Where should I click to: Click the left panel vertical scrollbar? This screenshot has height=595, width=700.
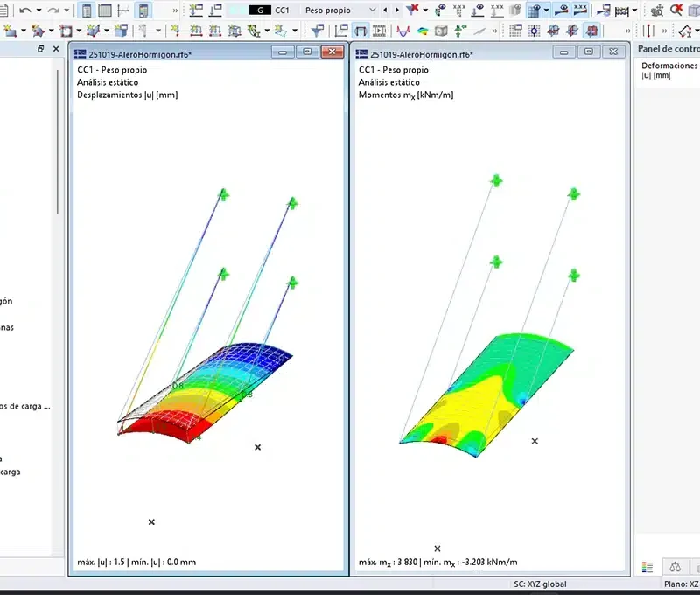[57, 142]
